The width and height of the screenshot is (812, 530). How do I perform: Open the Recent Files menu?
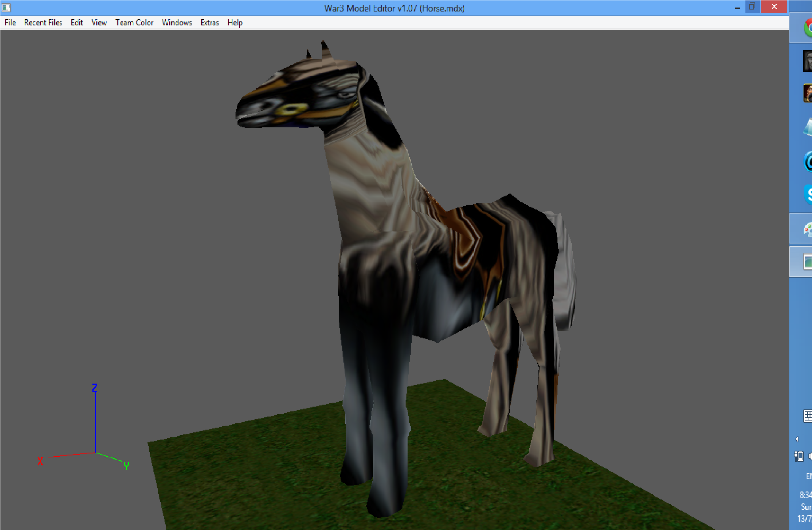43,23
